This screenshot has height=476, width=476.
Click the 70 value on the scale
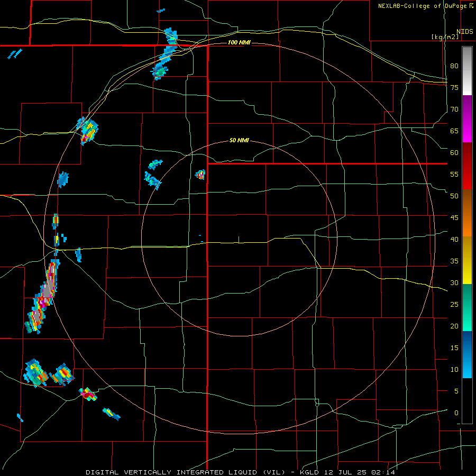(454, 109)
